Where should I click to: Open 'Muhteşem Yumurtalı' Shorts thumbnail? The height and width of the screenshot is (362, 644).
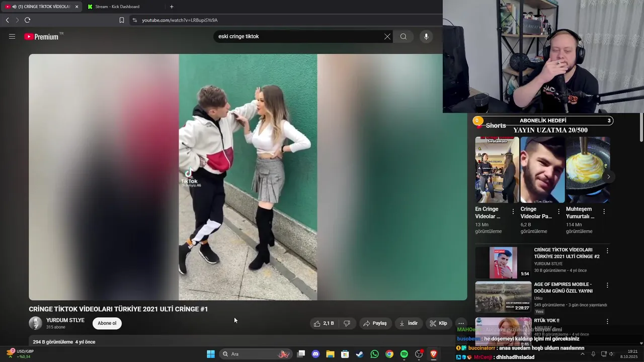[x=588, y=170]
